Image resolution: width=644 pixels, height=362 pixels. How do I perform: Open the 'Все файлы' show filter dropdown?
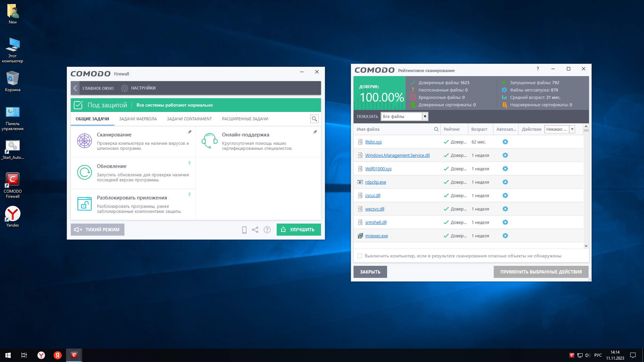(x=425, y=116)
